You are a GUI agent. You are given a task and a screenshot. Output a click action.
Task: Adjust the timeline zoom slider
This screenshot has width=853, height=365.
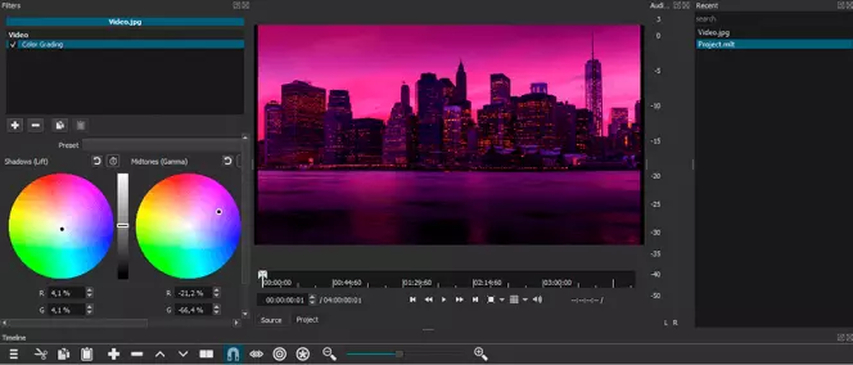pyautogui.click(x=399, y=354)
